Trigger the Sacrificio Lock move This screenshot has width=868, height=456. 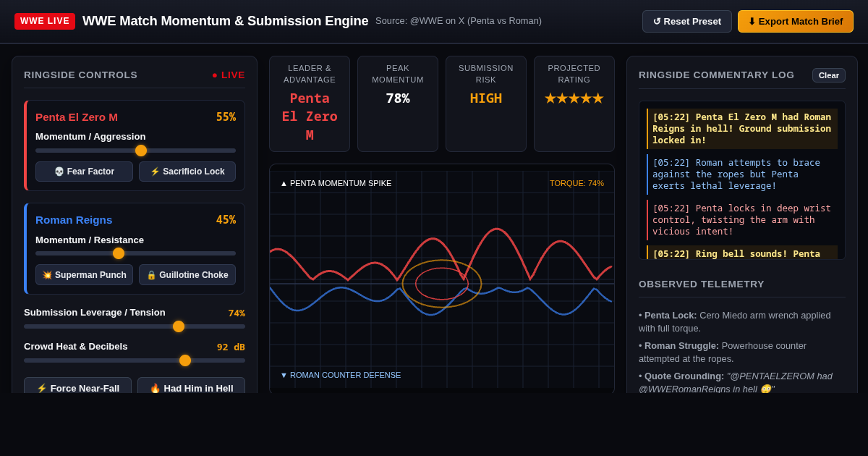point(187,172)
